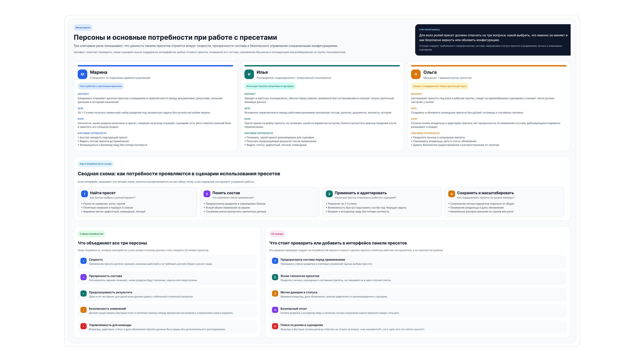Click the «Применить и адаптировать» step title
The width and height of the screenshot is (644, 362).
pos(361,193)
